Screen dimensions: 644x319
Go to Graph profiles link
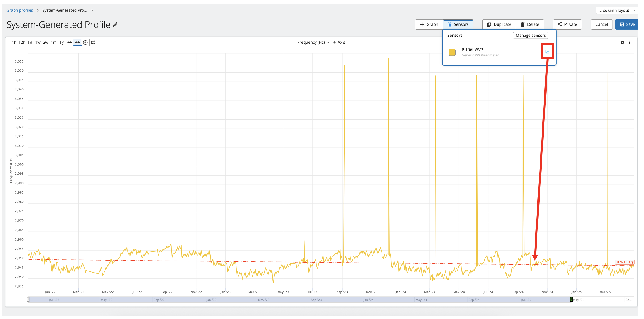coord(20,10)
